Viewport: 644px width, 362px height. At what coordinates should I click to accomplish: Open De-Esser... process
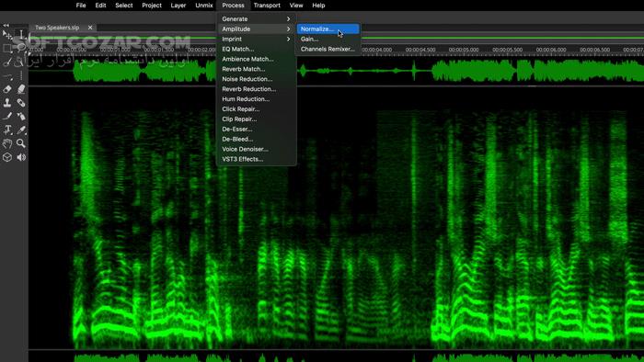point(257,130)
